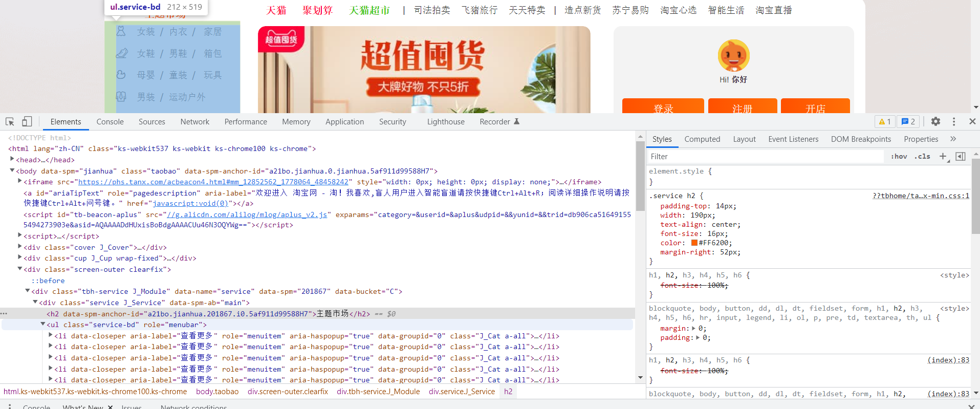This screenshot has width=980, height=409.
Task: Open DOM Breakpoints tab
Action: pyautogui.click(x=861, y=139)
